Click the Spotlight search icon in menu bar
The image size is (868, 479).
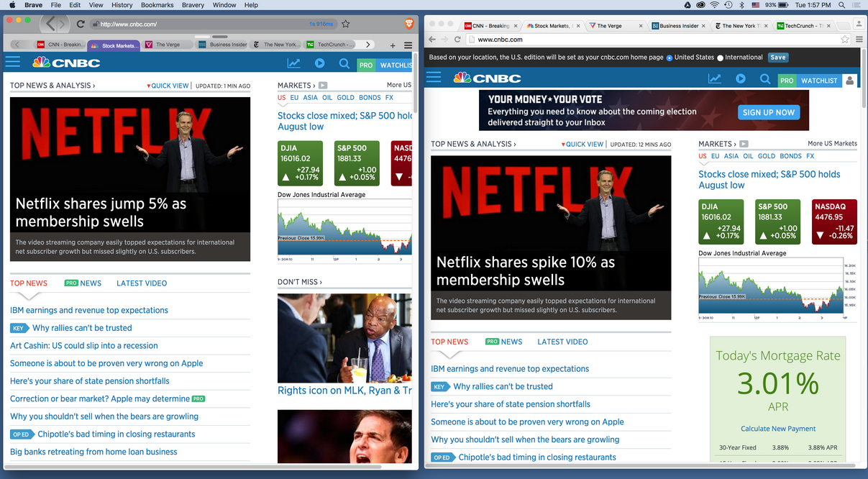pyautogui.click(x=842, y=5)
